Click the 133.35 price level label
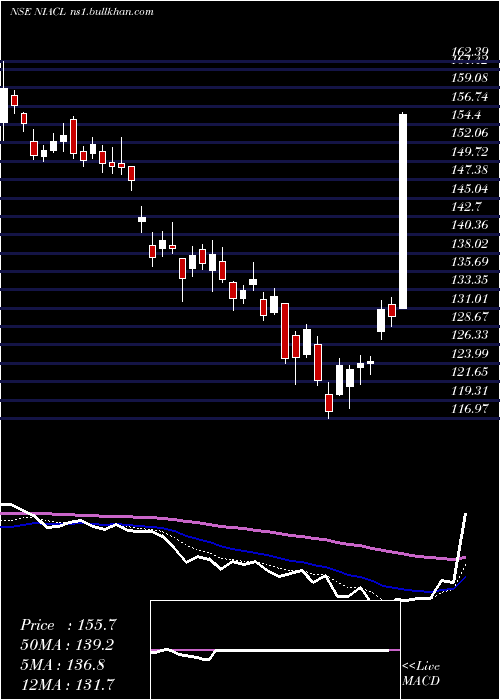The width and height of the screenshot is (500, 700). point(471,280)
